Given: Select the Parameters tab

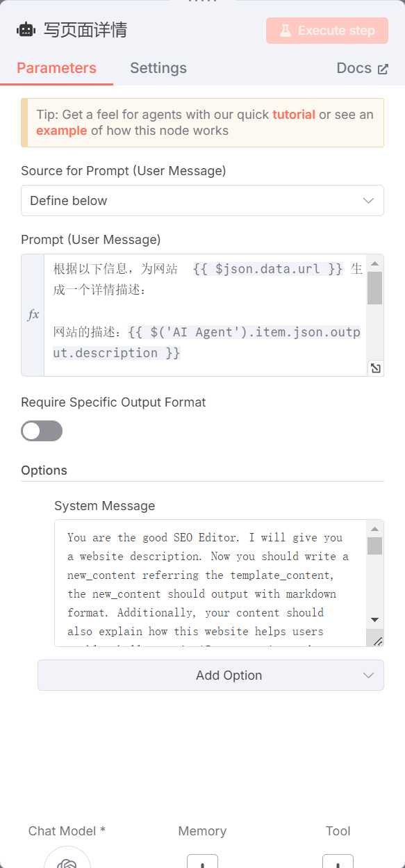Looking at the screenshot, I should (56, 68).
